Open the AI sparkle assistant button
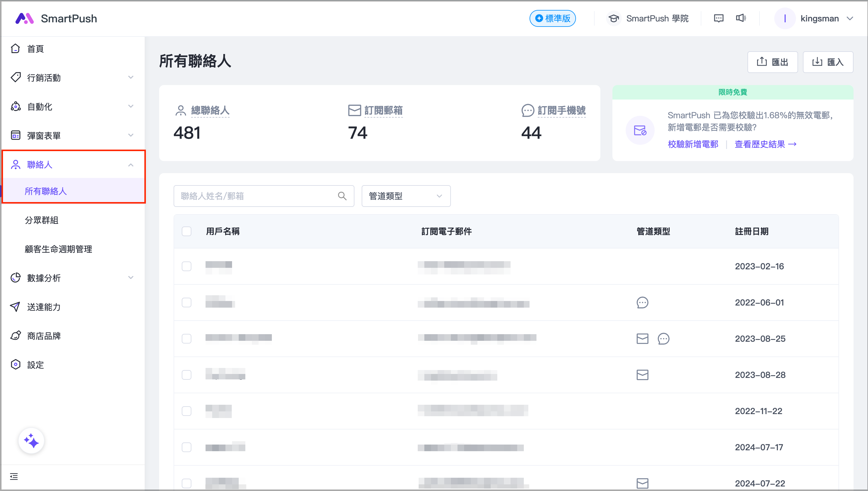 pos(31,441)
